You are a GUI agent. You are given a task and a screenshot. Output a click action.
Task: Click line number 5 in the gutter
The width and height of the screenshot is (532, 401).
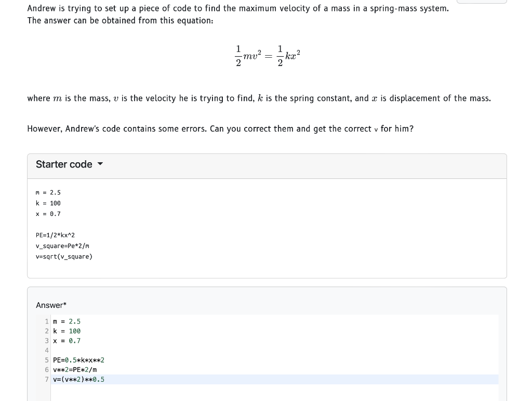[47, 360]
